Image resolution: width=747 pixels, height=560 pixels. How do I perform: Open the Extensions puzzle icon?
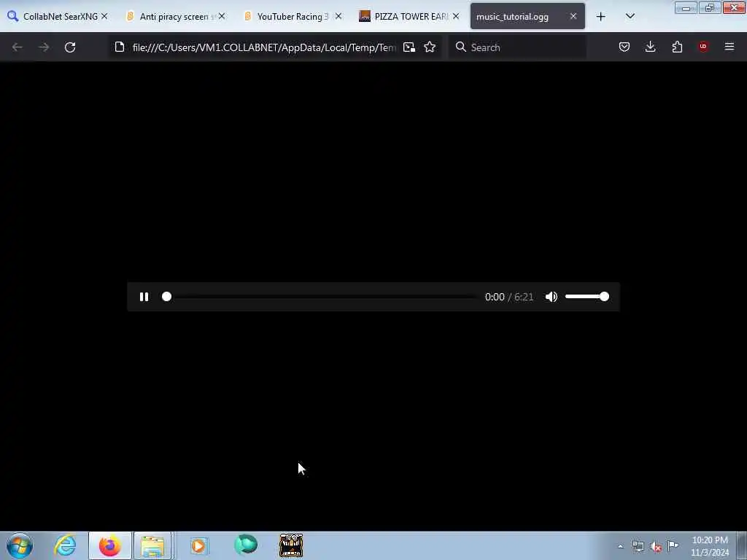point(677,47)
